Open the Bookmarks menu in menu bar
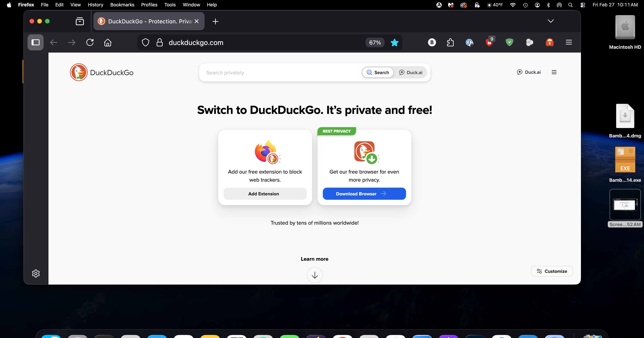The width and height of the screenshot is (644, 338). [122, 5]
